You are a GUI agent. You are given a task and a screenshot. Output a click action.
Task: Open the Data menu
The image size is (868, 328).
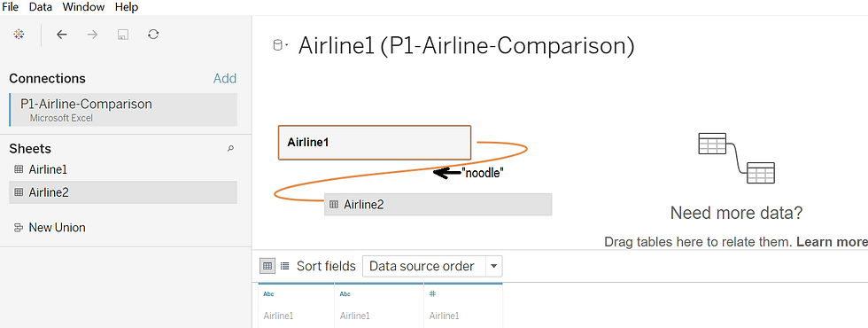point(41,7)
